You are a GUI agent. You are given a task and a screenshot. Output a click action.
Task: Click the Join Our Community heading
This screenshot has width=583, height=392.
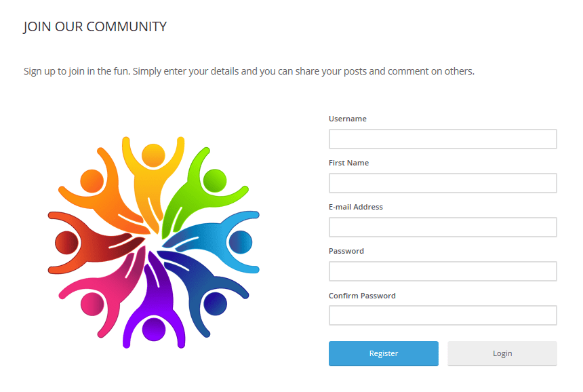pos(95,26)
